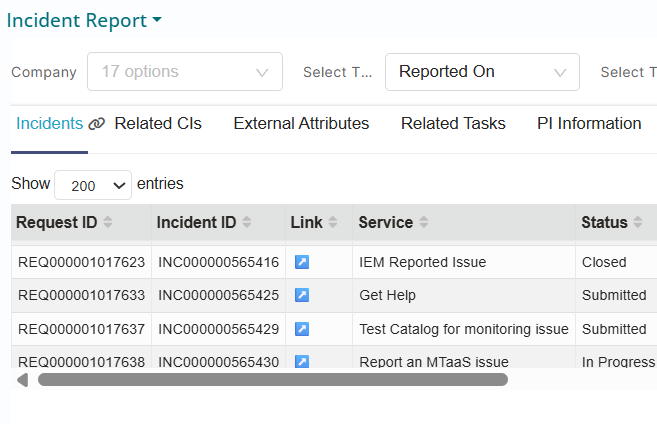Open the Reported On dropdown
Image resolution: width=657 pixels, height=424 pixels.
tap(482, 72)
